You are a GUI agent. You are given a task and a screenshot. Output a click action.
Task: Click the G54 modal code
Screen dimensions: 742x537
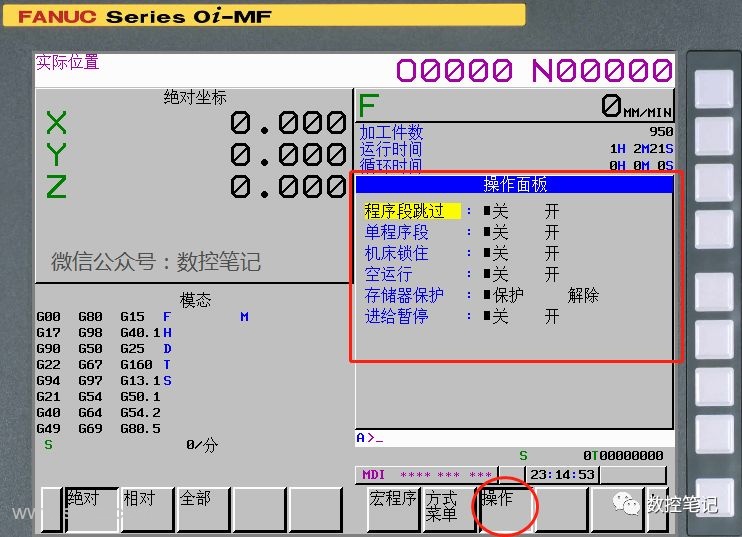click(x=90, y=396)
